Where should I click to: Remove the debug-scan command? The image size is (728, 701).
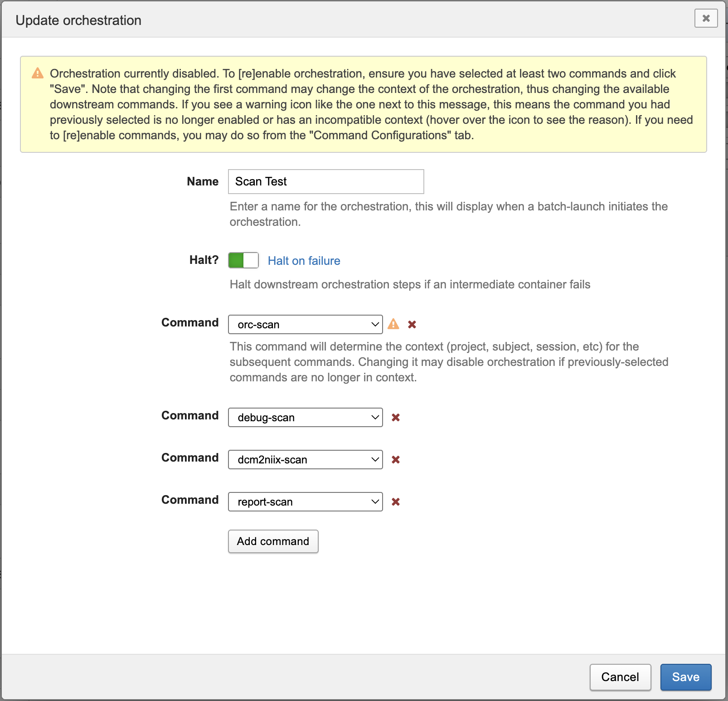pos(395,418)
